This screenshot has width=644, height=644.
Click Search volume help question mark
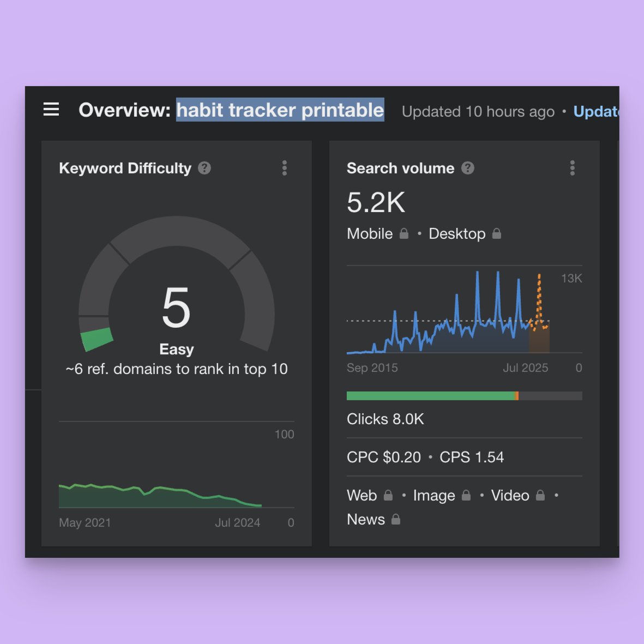(x=468, y=168)
